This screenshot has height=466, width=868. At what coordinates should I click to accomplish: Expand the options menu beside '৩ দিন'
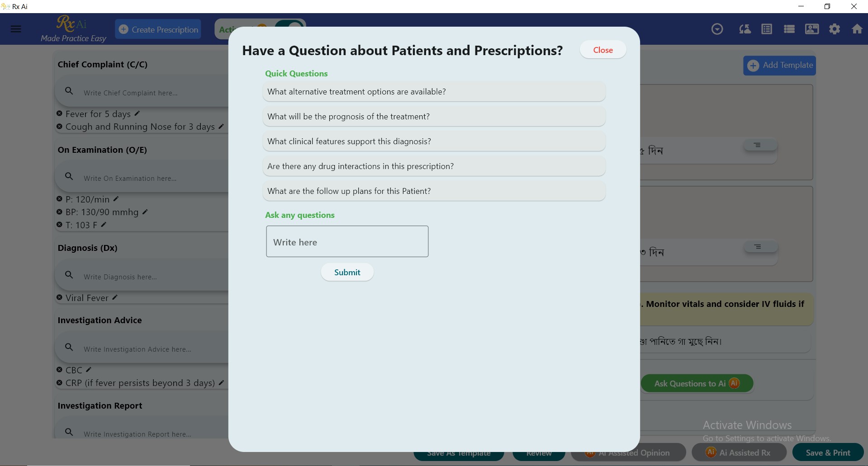tap(760, 247)
